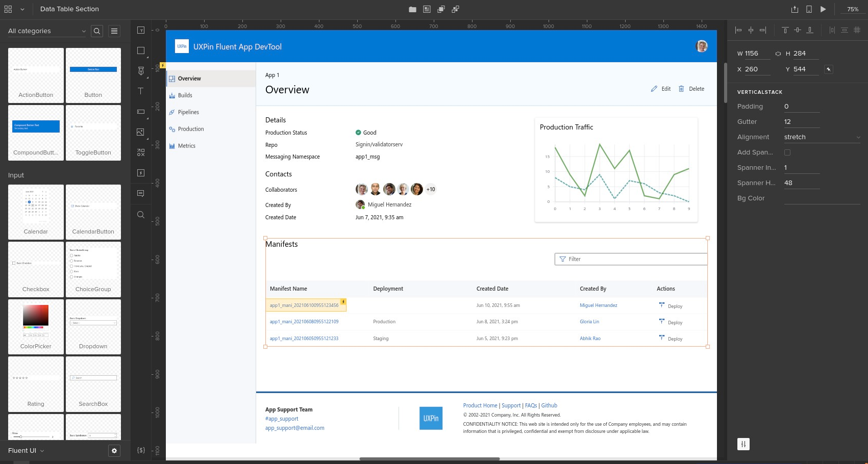
Task: Select the Text tool in the left toolbar
Action: (140, 91)
